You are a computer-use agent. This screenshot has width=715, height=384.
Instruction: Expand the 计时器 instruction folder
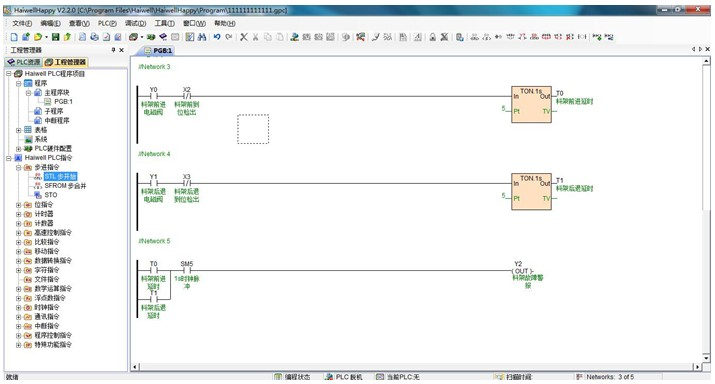pyautogui.click(x=19, y=214)
